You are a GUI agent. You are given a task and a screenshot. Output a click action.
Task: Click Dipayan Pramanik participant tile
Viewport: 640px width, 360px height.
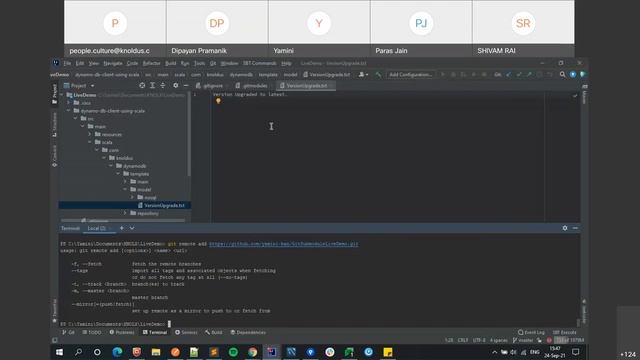pos(217,29)
